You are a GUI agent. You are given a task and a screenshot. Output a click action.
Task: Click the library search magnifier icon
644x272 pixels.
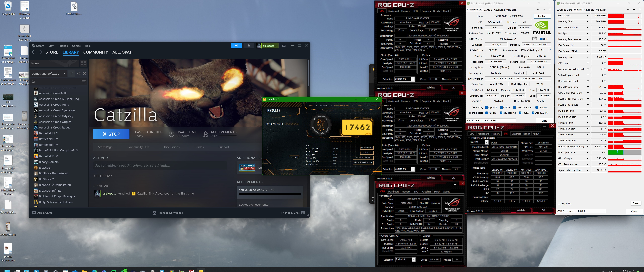(33, 82)
